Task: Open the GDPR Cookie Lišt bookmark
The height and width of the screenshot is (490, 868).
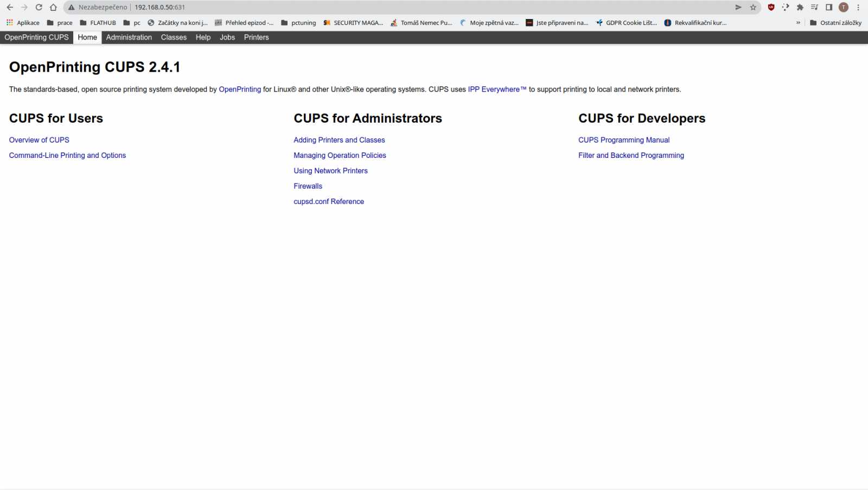Action: click(x=626, y=23)
